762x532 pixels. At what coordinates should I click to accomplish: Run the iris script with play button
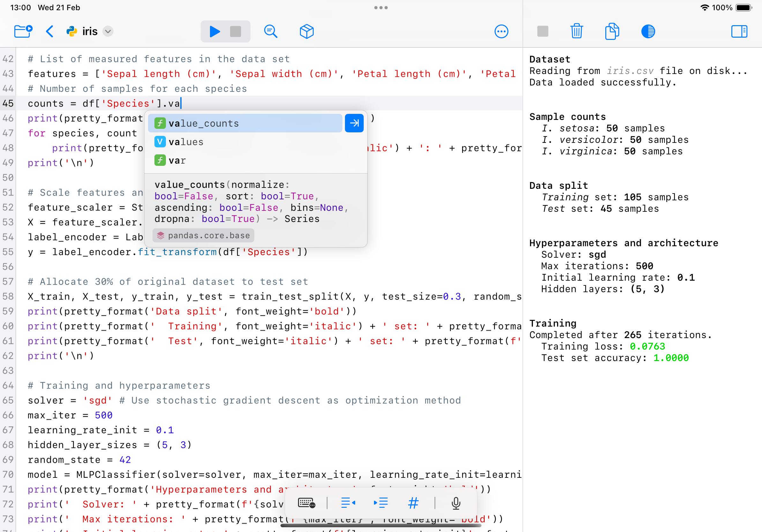point(215,32)
